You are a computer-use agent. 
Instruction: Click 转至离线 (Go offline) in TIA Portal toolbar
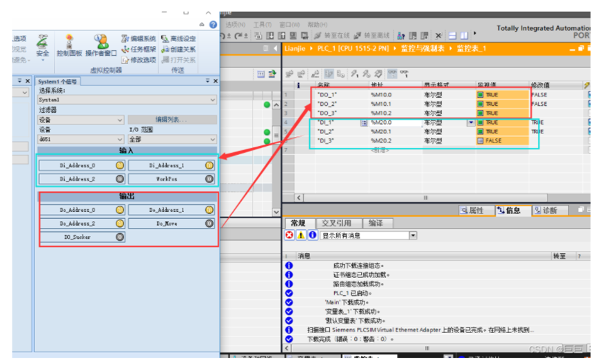point(372,35)
